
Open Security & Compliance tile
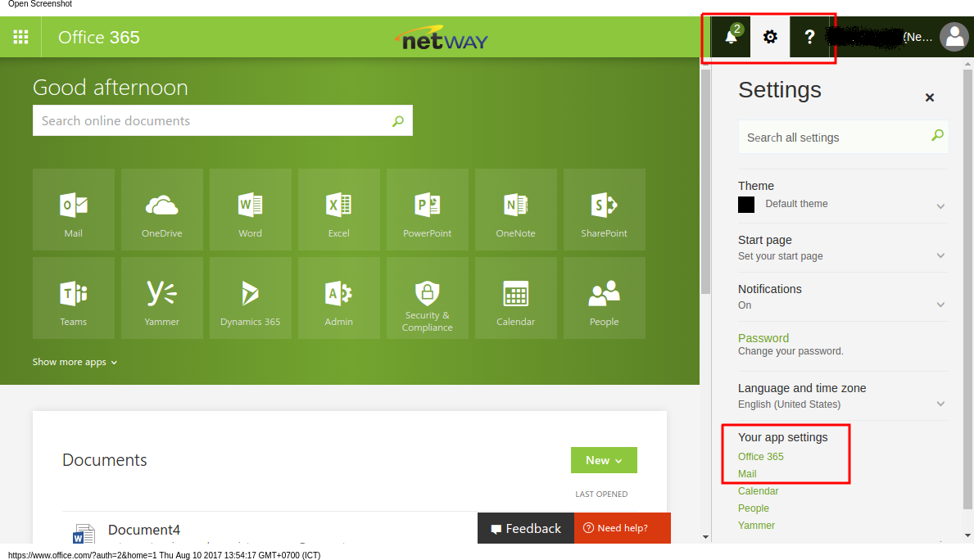(427, 298)
